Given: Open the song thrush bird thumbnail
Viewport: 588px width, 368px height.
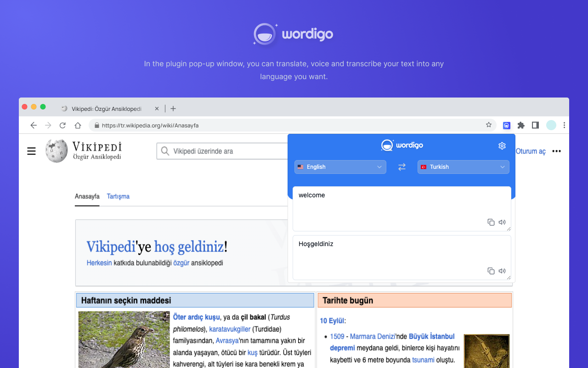Looking at the screenshot, I should coord(124,339).
